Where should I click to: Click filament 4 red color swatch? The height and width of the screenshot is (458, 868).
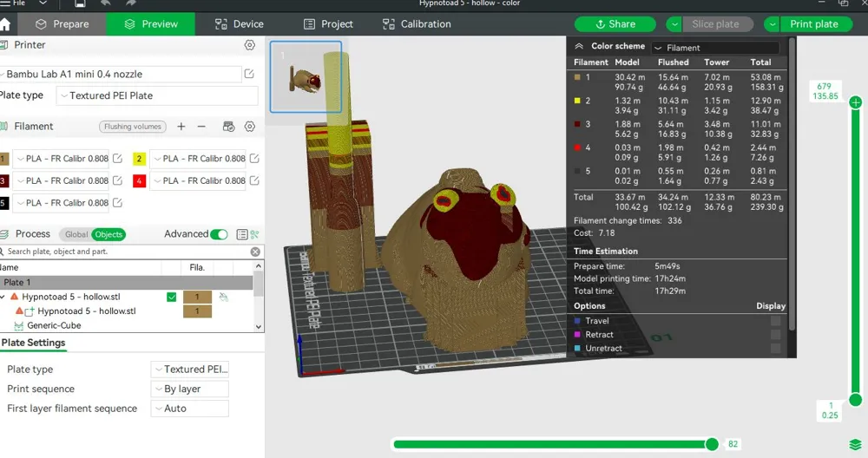click(x=140, y=181)
